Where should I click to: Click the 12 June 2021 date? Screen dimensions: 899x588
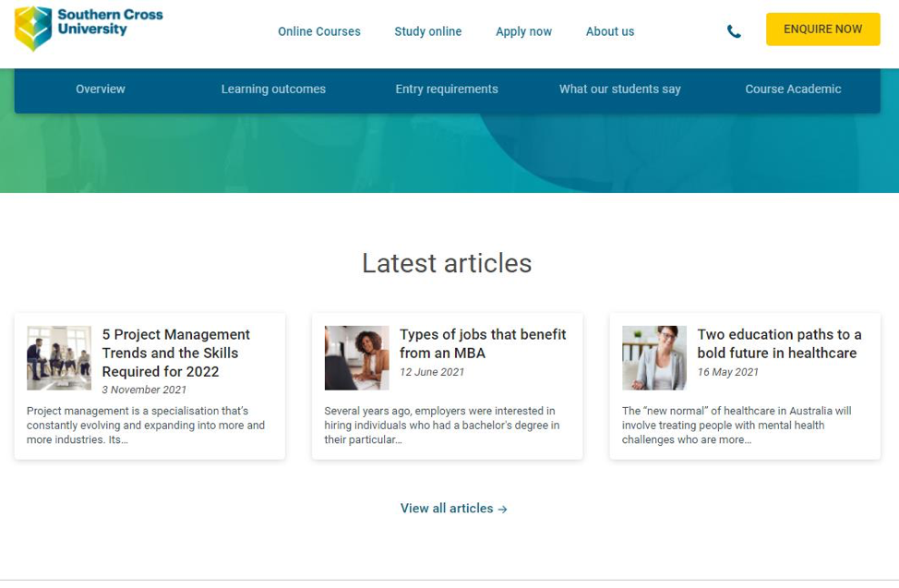pos(432,372)
